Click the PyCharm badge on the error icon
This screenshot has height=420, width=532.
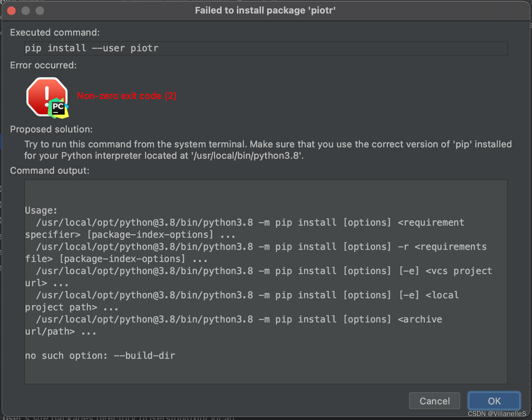pyautogui.click(x=59, y=107)
